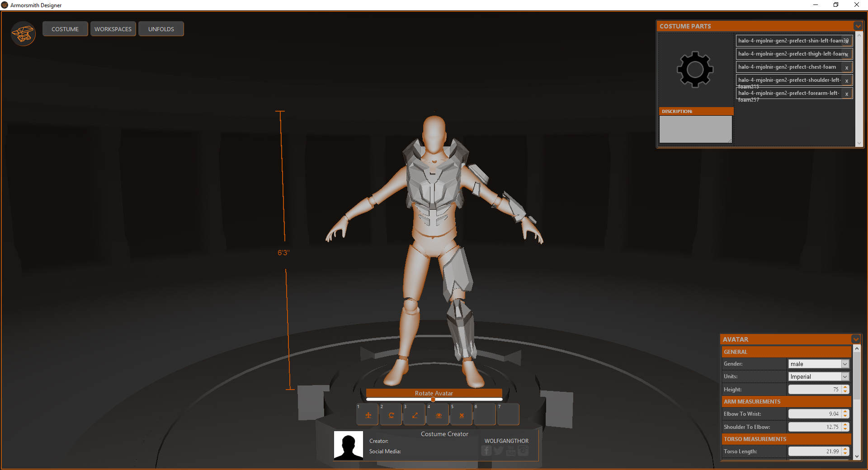Click the ARM MEASUREMENTS section header

tap(786, 401)
